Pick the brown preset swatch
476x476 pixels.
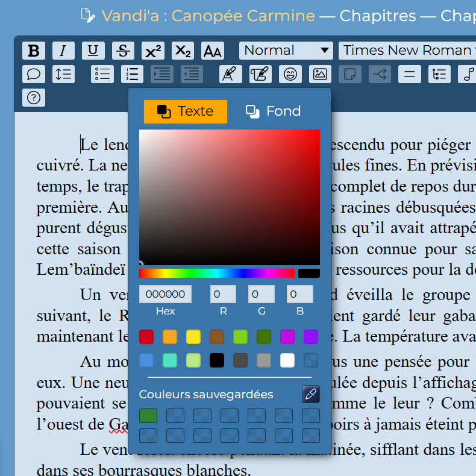pos(217,337)
